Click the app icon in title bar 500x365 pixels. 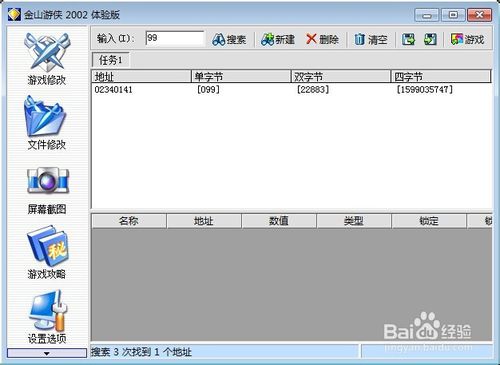coord(15,15)
